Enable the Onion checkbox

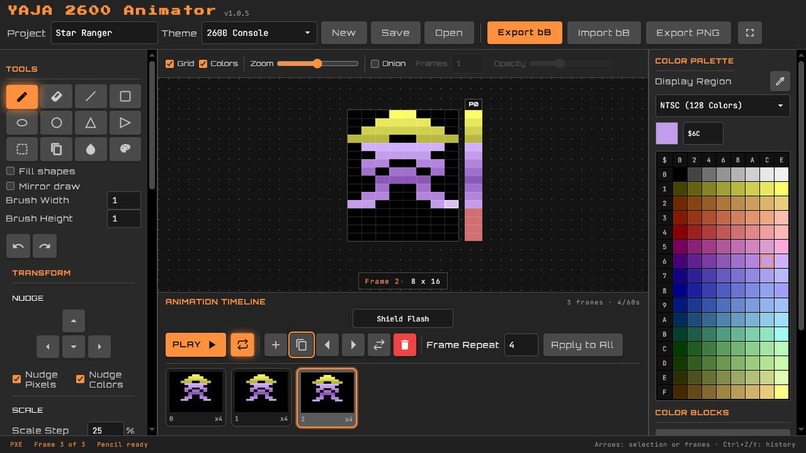click(x=375, y=64)
